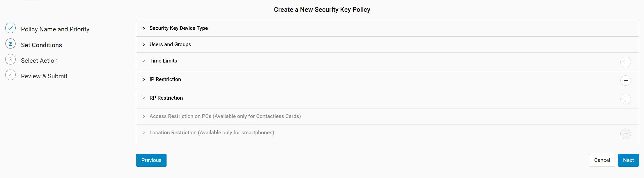
Task: Open the Review & Submit step
Action: click(44, 76)
